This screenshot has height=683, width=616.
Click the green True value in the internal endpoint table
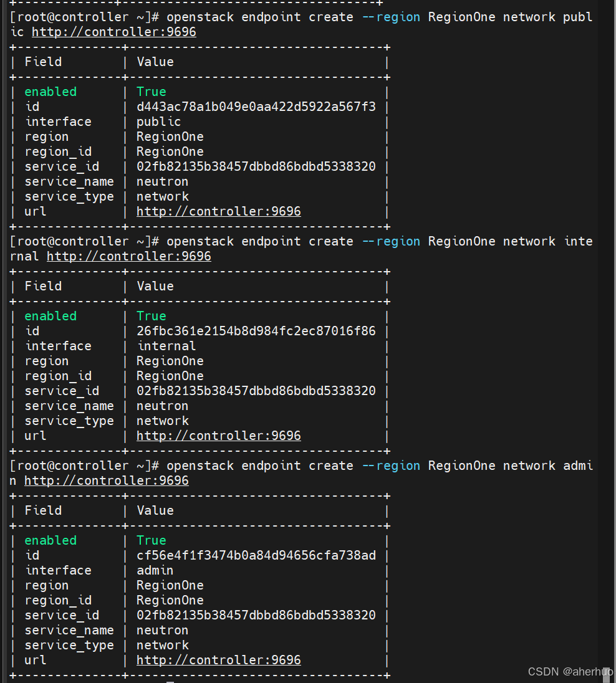pos(152,316)
